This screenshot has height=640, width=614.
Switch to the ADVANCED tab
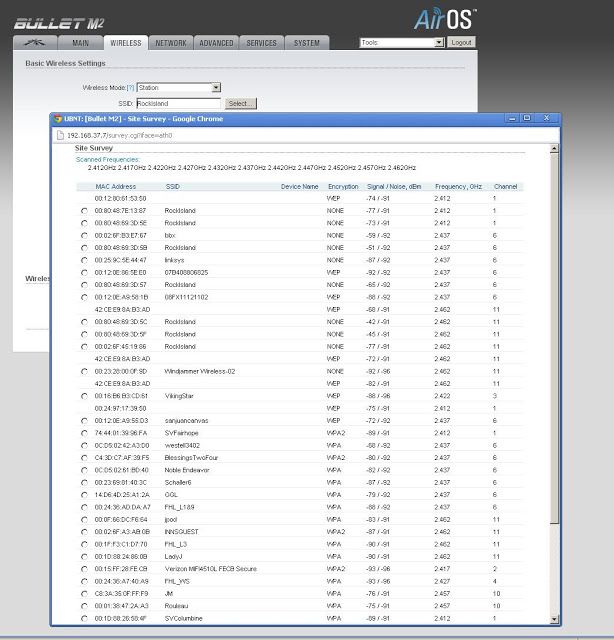coord(216,43)
